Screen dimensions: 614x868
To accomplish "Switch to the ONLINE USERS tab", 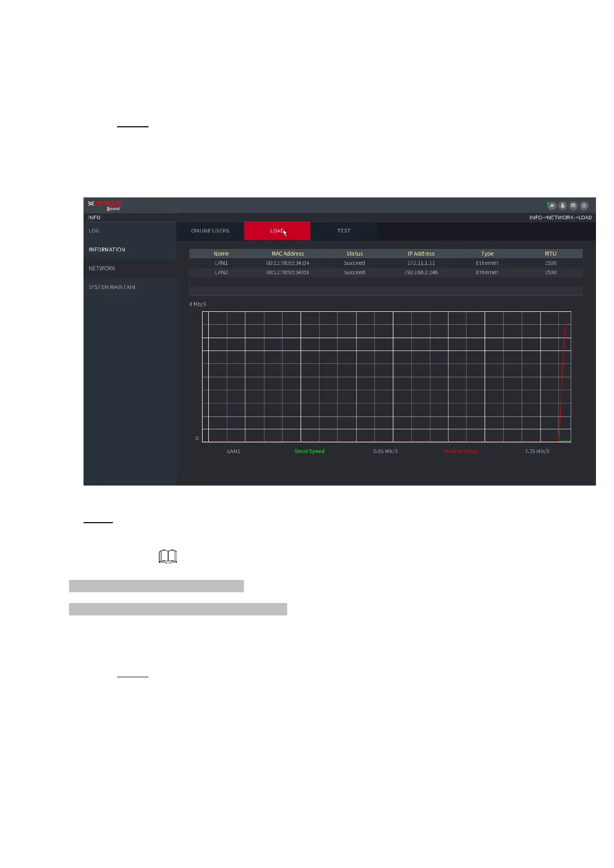I will 210,231.
